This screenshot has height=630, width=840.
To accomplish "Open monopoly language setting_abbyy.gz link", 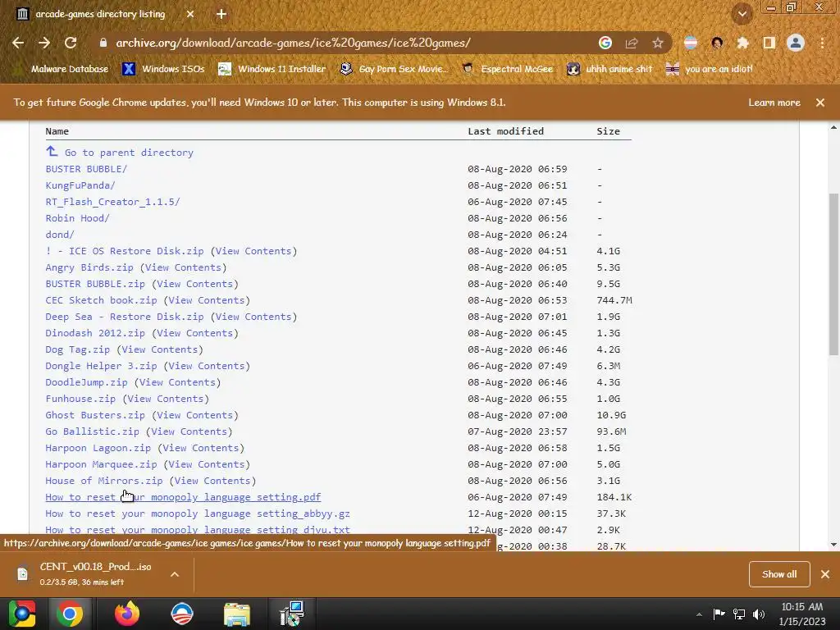I will (x=198, y=514).
